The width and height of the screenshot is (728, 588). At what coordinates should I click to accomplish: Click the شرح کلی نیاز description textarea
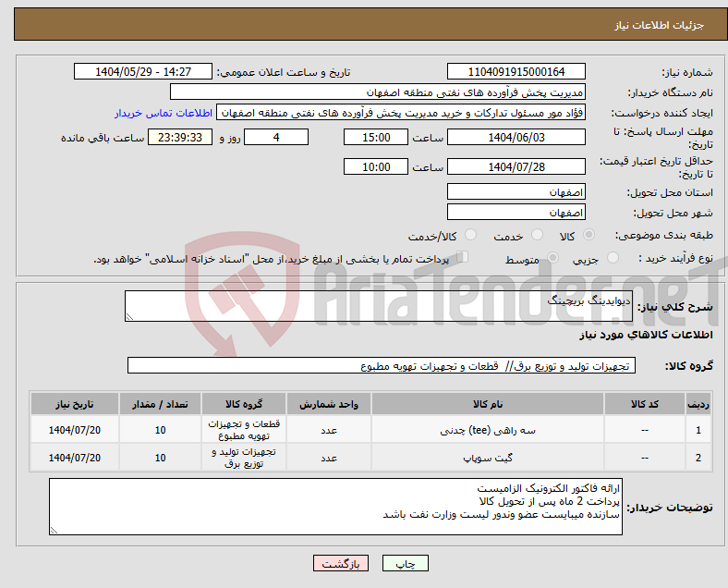[379, 306]
